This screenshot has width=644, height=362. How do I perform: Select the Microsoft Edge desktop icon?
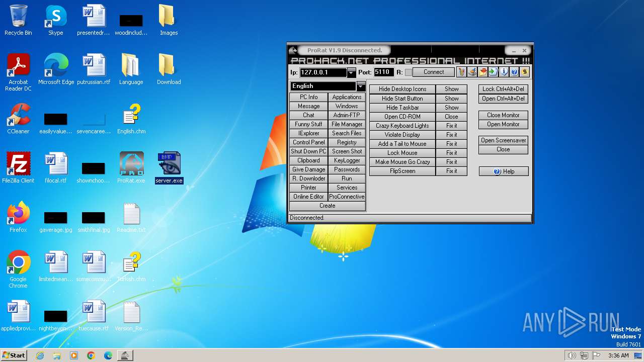pos(56,69)
